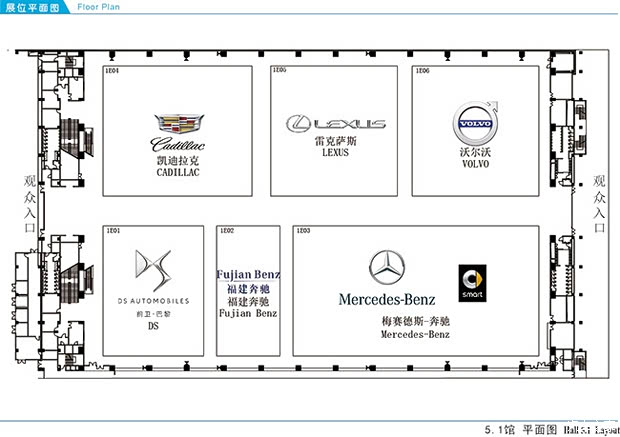Click the 福建奔驰 Fujian Benz black label

tap(249, 307)
